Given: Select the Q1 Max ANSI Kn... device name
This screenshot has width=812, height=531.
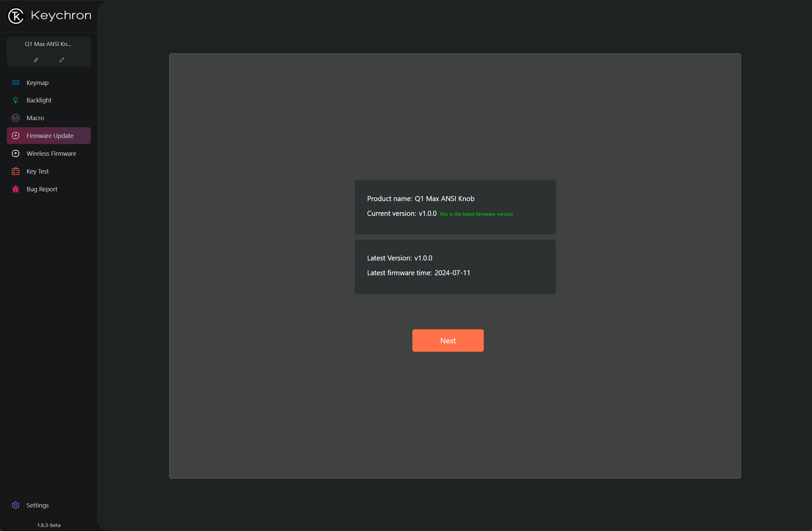Looking at the screenshot, I should coord(48,44).
